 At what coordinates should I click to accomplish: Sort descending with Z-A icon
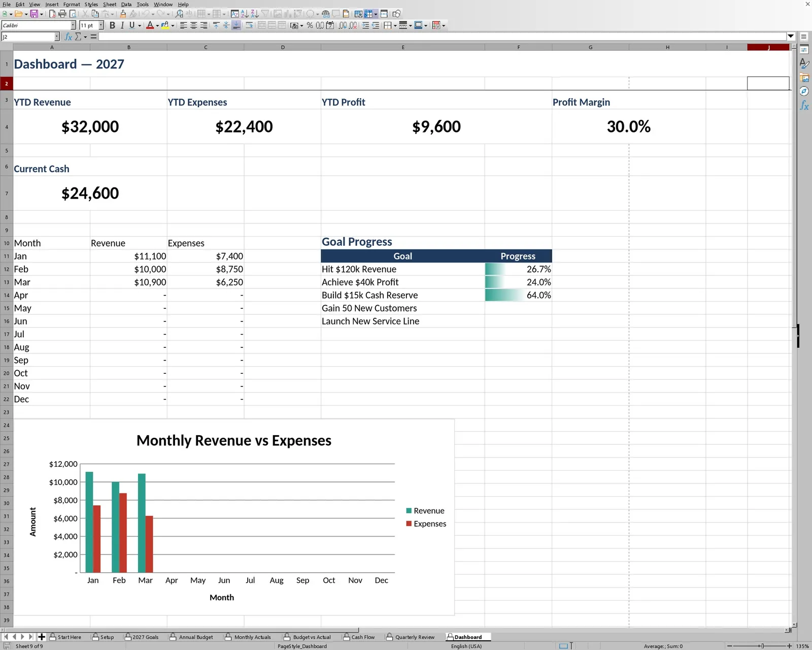255,14
